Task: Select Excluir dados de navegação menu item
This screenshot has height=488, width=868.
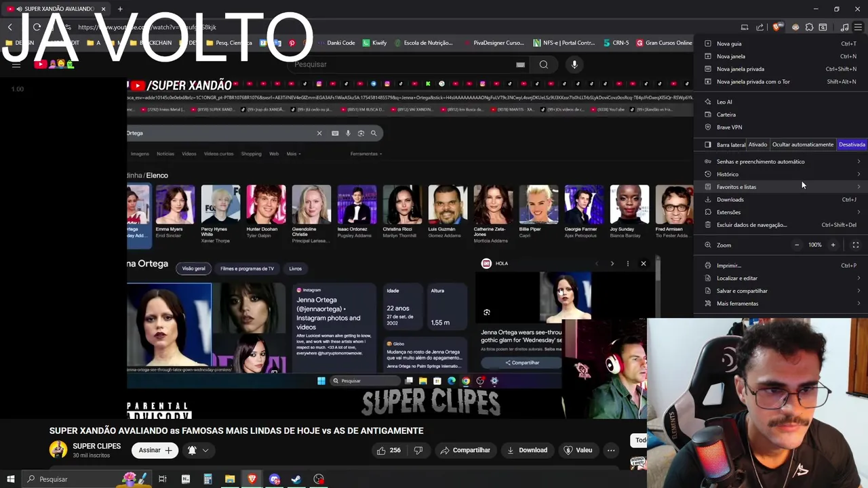Action: tap(781, 225)
